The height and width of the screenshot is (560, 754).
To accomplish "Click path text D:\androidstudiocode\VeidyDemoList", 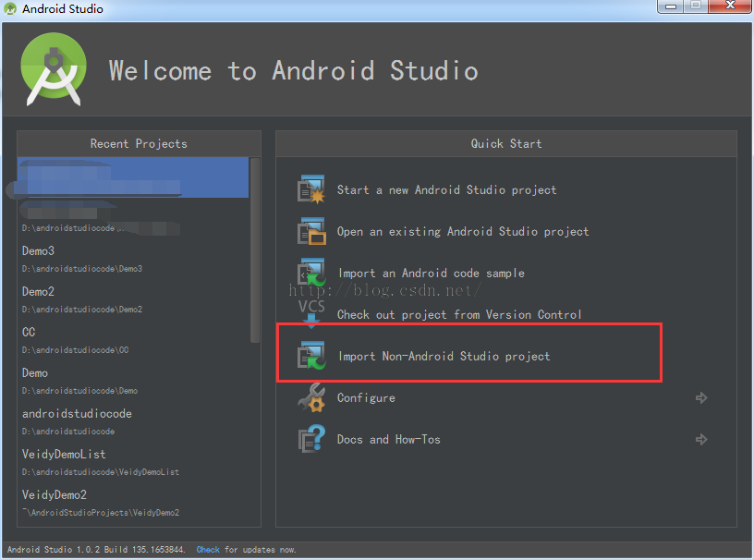I will tap(100, 472).
